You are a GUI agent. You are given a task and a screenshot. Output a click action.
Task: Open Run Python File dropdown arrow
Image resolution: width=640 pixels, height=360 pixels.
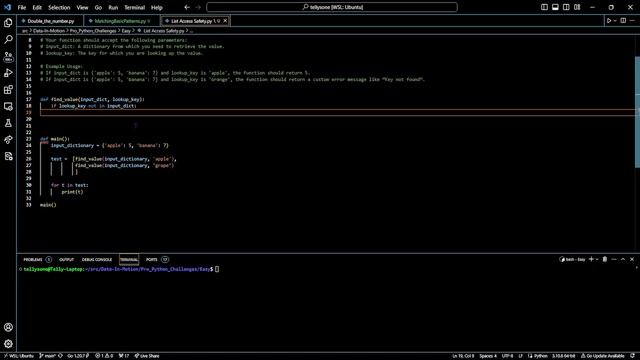point(615,21)
